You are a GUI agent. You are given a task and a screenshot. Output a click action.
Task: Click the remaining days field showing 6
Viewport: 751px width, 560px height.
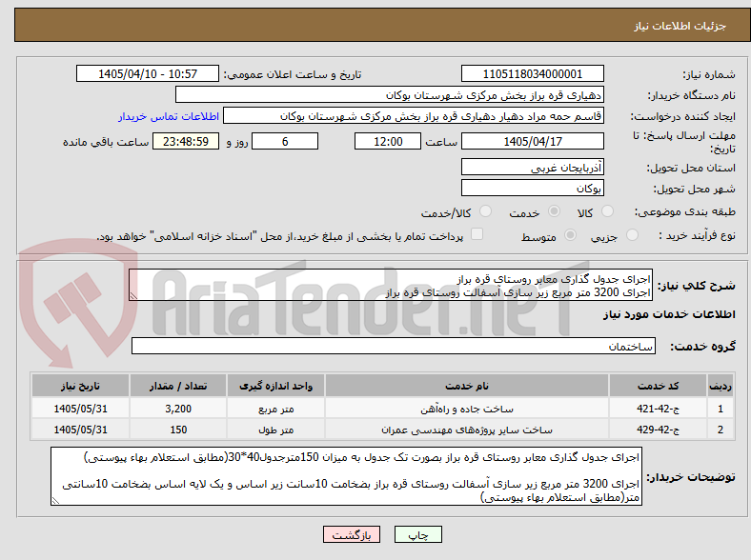pyautogui.click(x=285, y=141)
